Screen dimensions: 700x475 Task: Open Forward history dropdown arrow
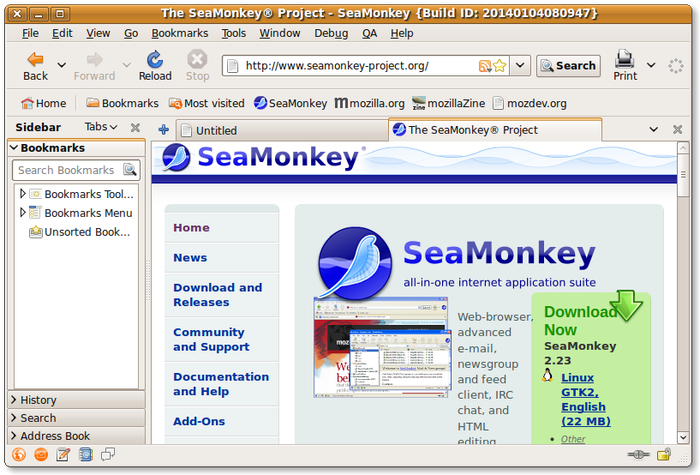[x=127, y=65]
